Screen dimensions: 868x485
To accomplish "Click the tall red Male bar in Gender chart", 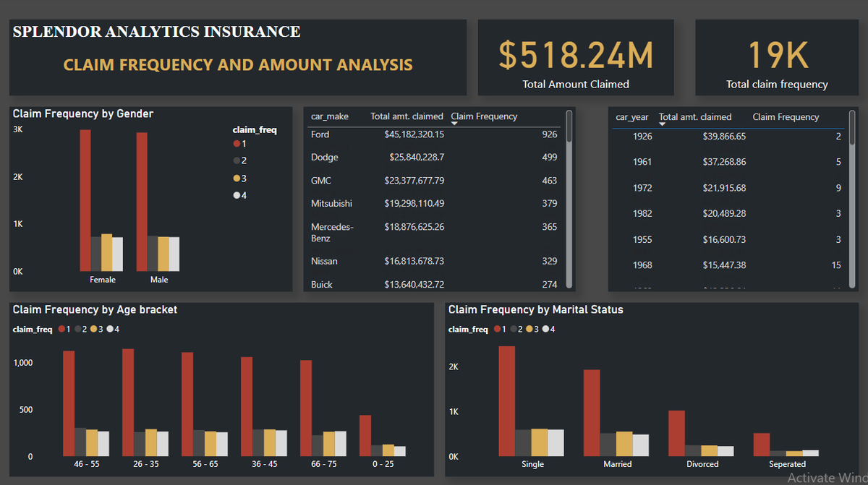I will click(142, 202).
